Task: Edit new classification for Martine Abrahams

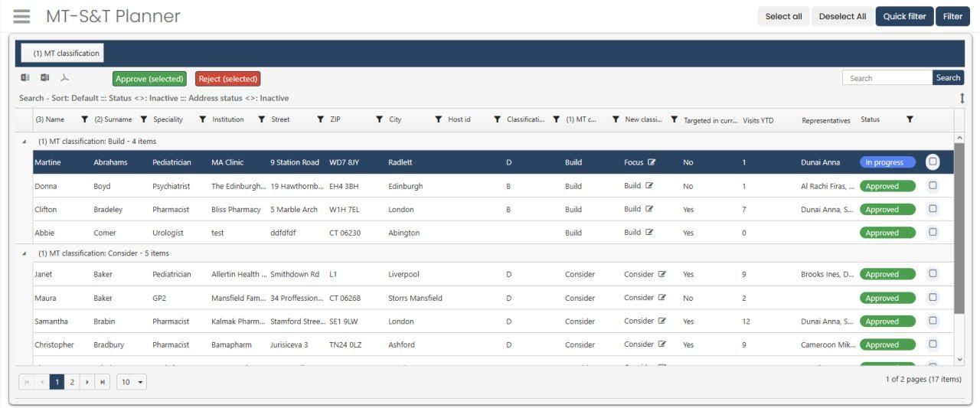Action: (x=652, y=162)
